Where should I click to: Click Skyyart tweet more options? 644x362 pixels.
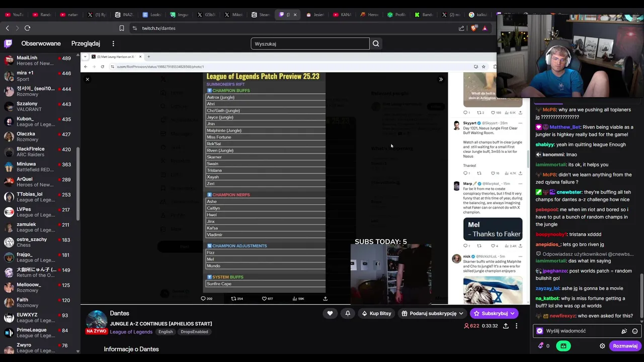point(520,123)
